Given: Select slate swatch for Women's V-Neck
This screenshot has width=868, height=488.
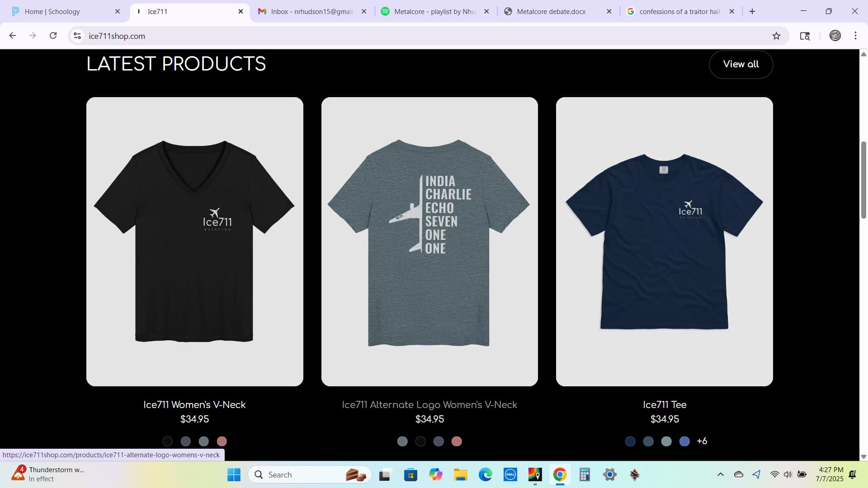Looking at the screenshot, I should coord(204,441).
